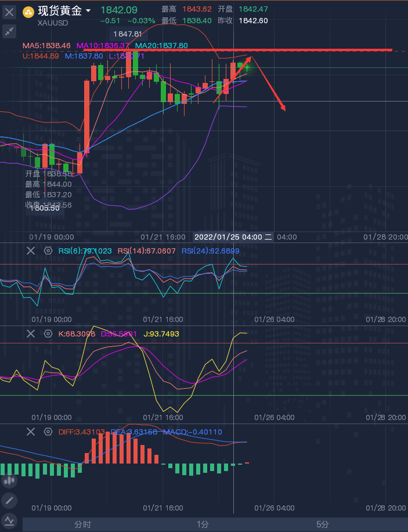This screenshot has width=408, height=532.
Task: Open the indicators line-chart icon
Action: pos(9,520)
